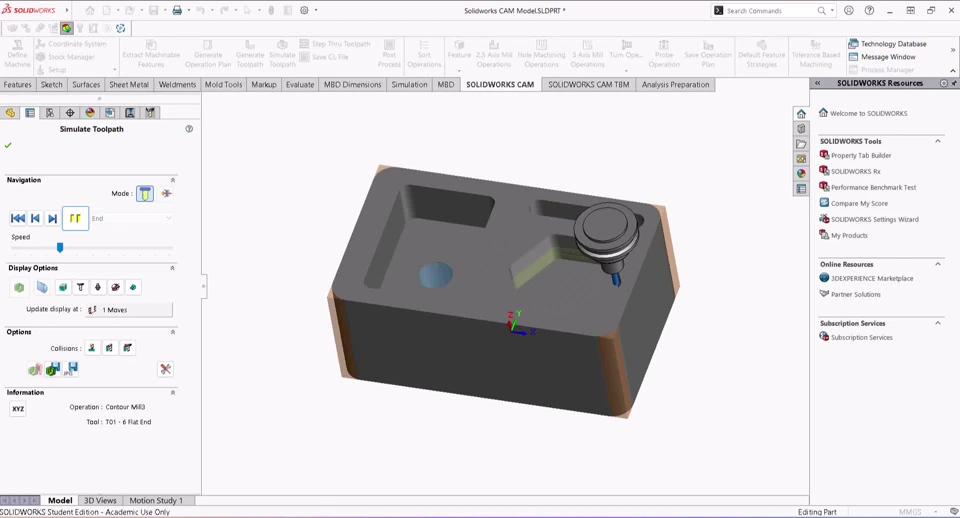Open Options gear in top toolbar
The image size is (960, 518).
coord(304,10)
